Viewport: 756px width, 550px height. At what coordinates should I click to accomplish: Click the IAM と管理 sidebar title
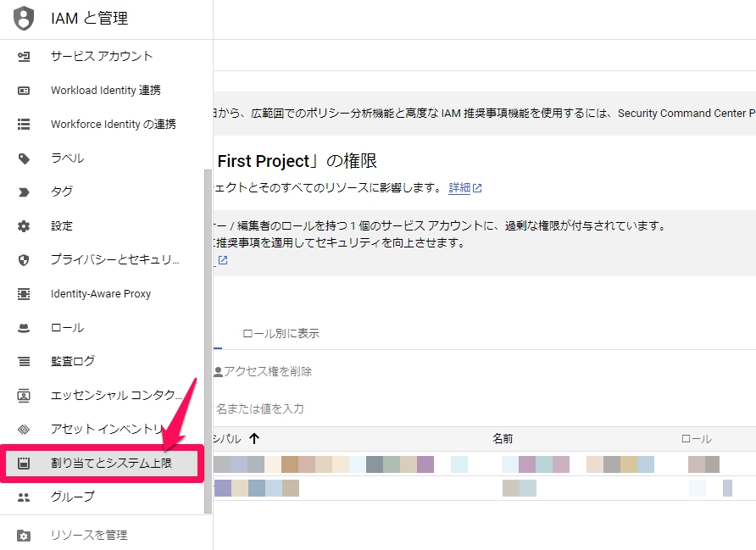coord(90,19)
